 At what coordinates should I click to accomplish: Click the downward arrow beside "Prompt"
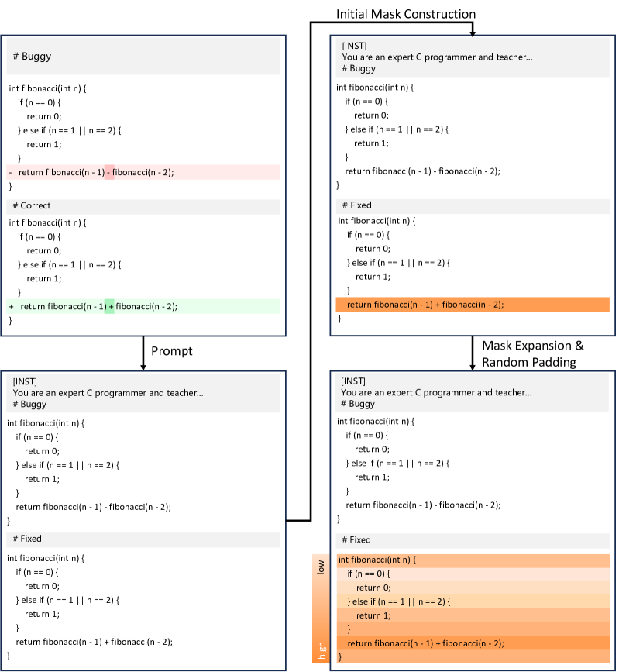[143, 353]
